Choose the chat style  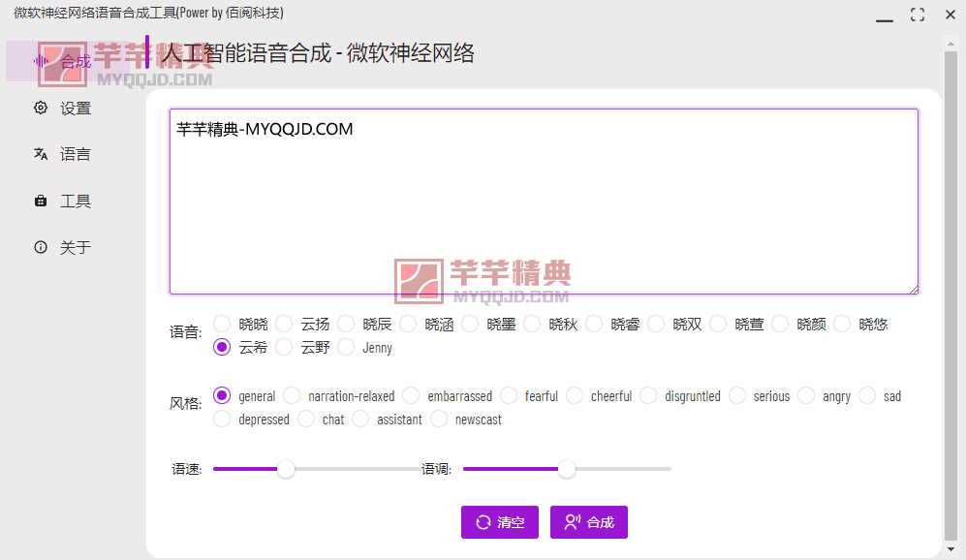(306, 419)
